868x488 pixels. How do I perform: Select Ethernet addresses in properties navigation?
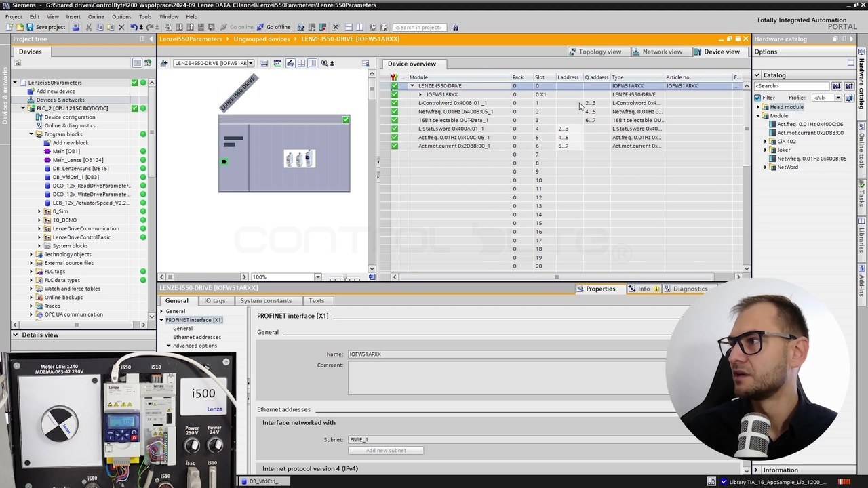click(197, 337)
